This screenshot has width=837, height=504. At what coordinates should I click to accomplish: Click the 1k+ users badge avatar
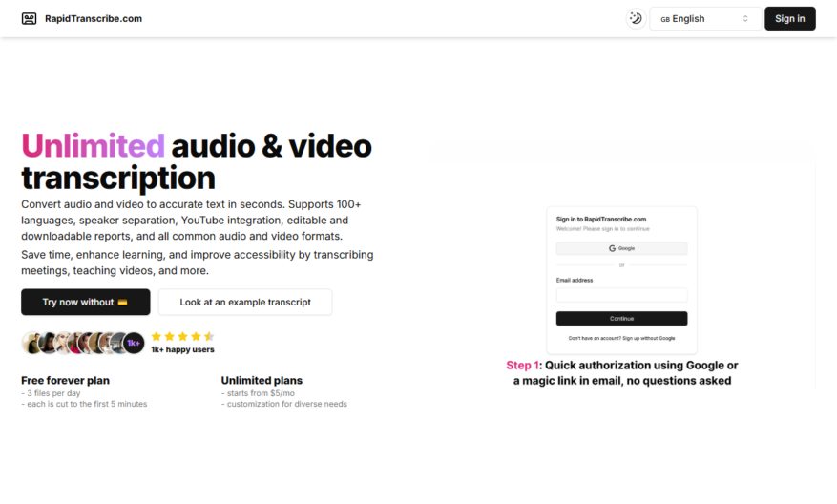134,343
